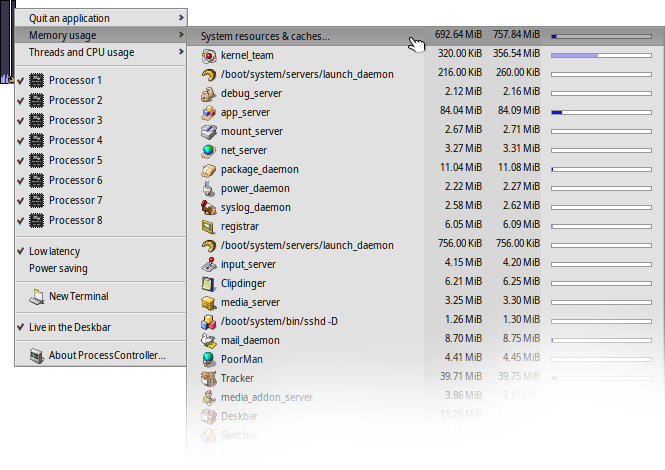Click the System resources memory bar
Screen dimensions: 665x470
pyautogui.click(x=601, y=36)
